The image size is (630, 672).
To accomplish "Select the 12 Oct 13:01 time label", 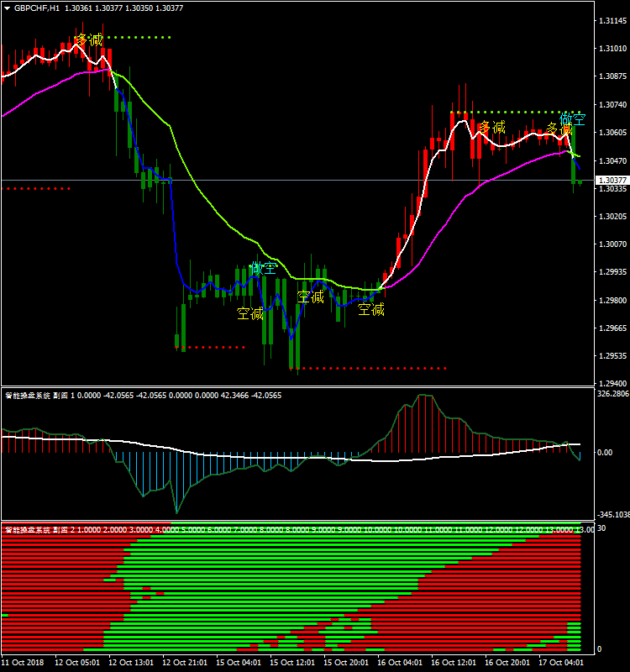I will click(131, 662).
